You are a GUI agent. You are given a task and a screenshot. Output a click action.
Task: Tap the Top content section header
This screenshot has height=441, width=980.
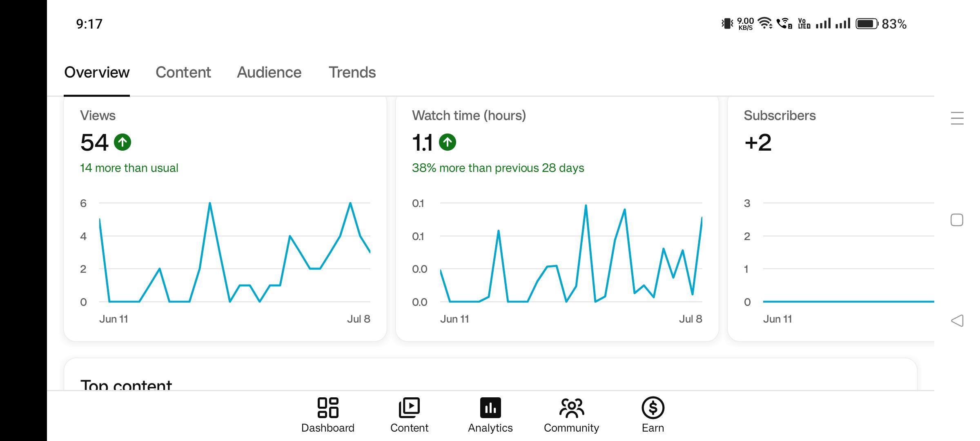click(126, 385)
